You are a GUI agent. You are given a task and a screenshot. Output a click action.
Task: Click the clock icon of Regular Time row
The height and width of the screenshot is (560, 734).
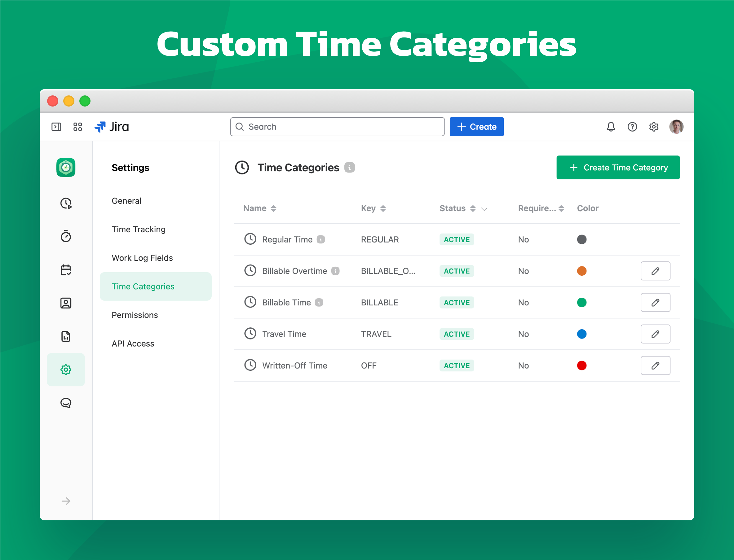click(250, 239)
